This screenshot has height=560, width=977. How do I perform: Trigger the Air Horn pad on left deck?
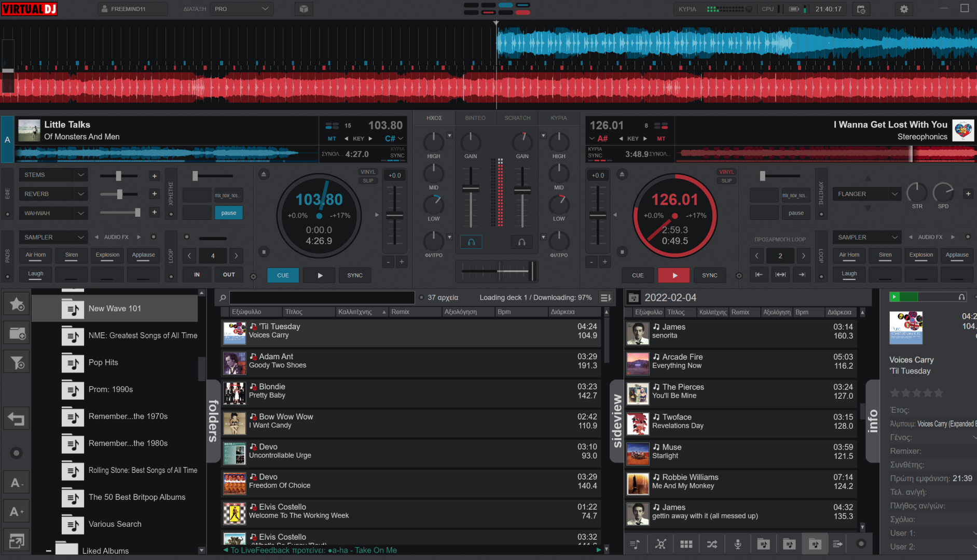(36, 256)
